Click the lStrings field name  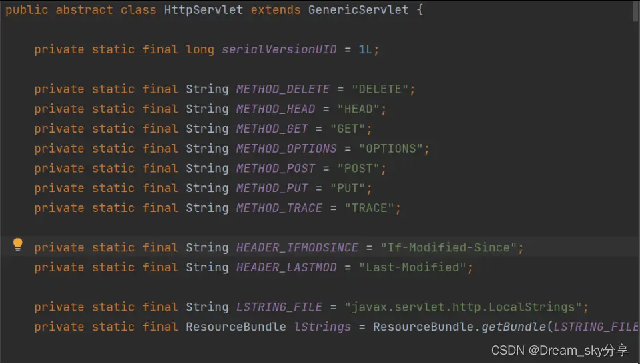[322, 327]
